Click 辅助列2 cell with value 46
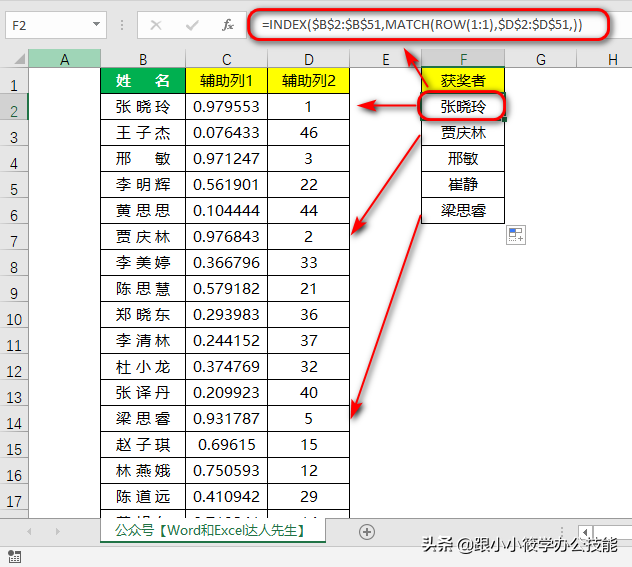 click(309, 133)
